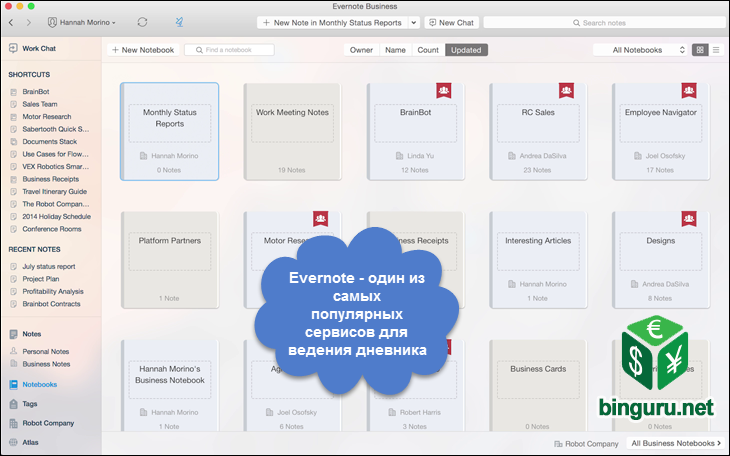730x456 pixels.
Task: Open Interesting Articles notebook
Action: pyautogui.click(x=538, y=260)
